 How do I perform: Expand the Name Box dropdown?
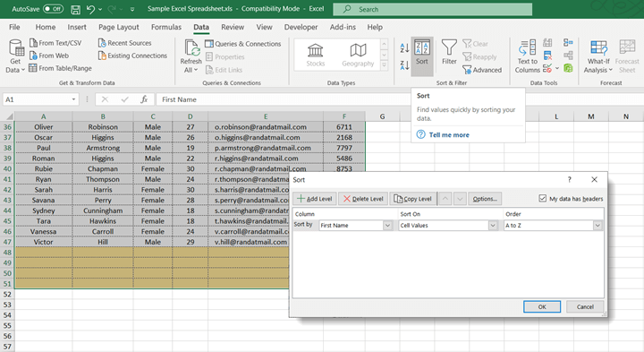coord(73,99)
